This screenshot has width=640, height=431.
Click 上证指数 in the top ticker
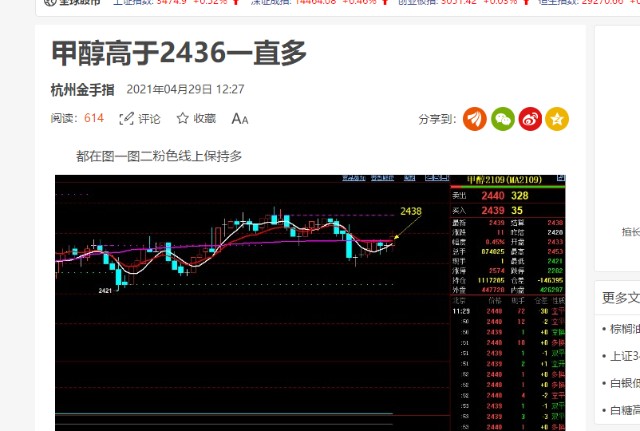(x=137, y=3)
